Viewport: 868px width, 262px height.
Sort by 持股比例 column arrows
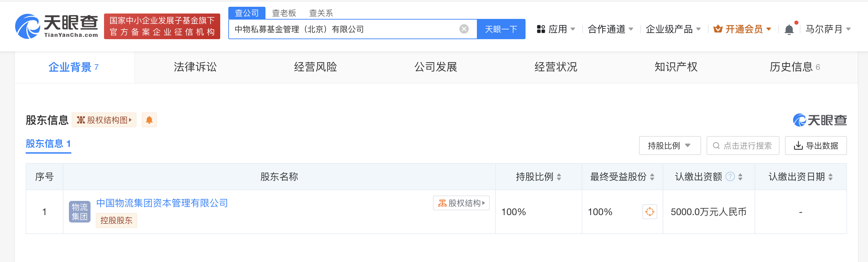point(559,177)
